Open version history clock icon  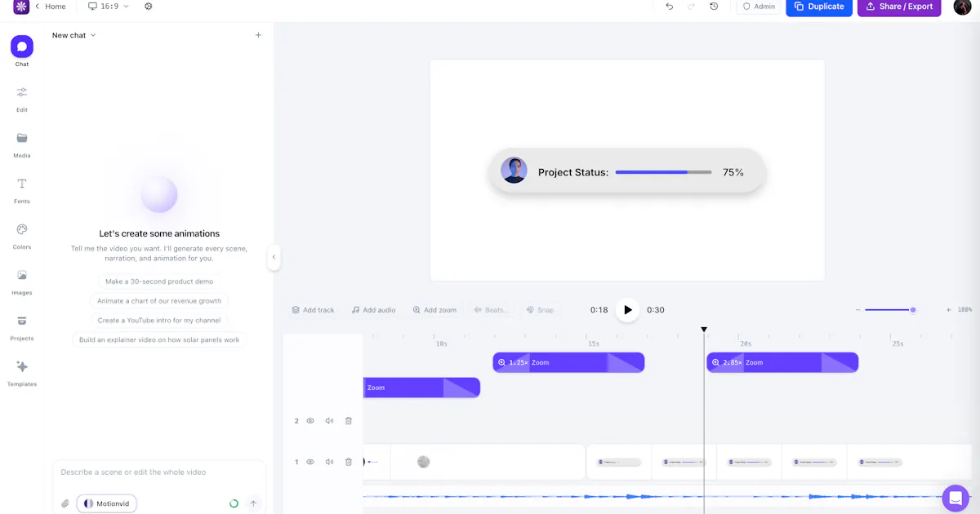click(x=714, y=7)
